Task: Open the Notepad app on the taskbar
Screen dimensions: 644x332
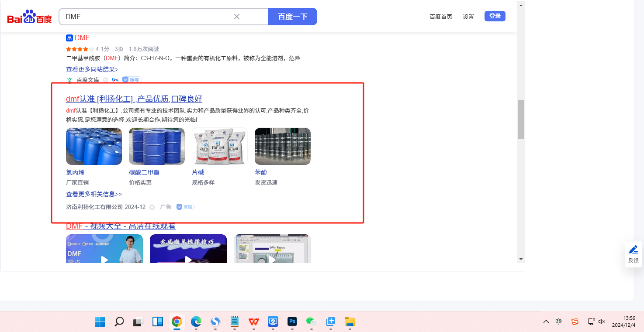Action: 235,322
